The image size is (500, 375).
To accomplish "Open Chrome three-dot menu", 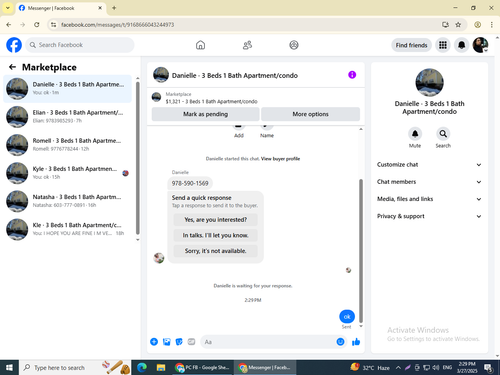I will pos(491,25).
